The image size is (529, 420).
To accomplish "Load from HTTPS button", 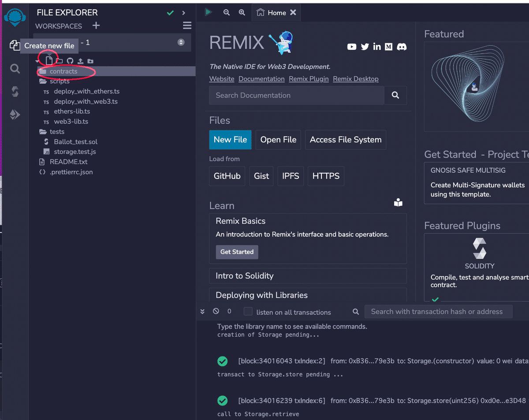I will tap(326, 176).
